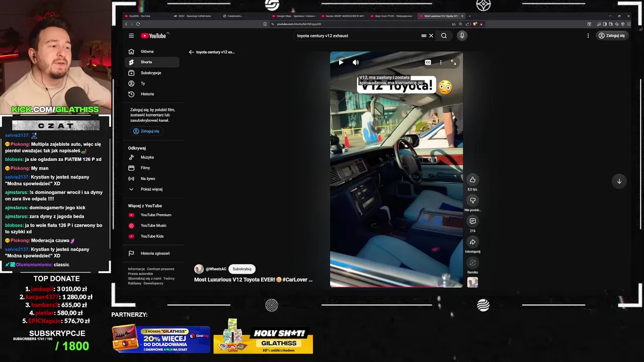Open the sound thumbnail below Remiks

pyautogui.click(x=472, y=282)
